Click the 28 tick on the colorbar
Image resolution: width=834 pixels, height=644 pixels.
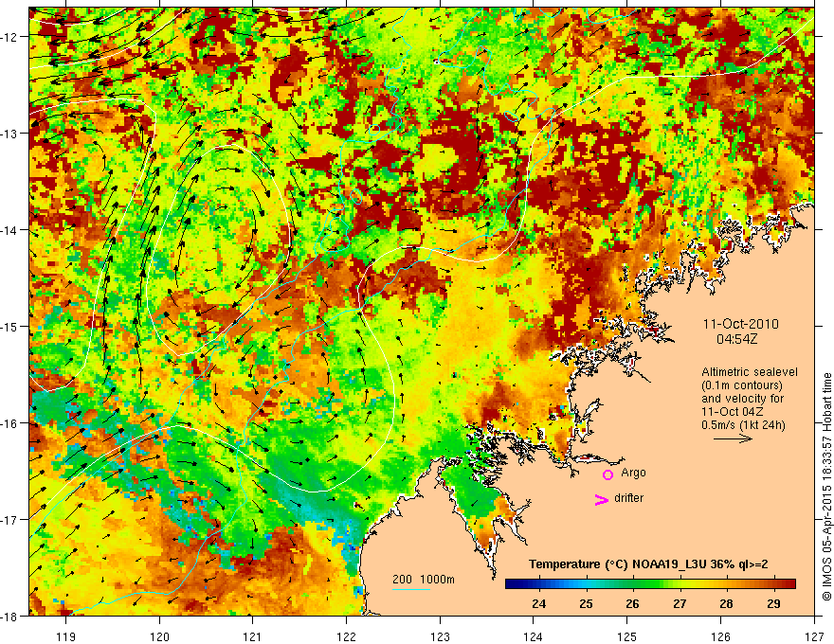(726, 603)
